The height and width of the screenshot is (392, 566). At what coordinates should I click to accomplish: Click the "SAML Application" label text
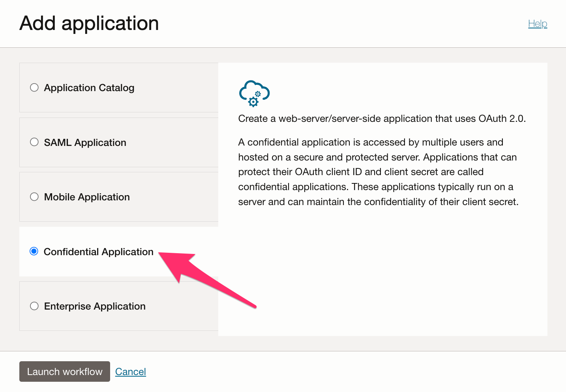[x=85, y=142]
